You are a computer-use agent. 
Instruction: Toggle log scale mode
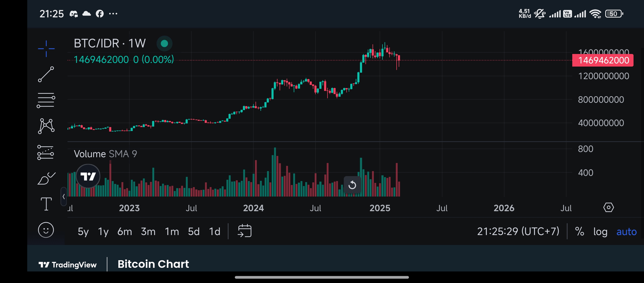coord(600,232)
